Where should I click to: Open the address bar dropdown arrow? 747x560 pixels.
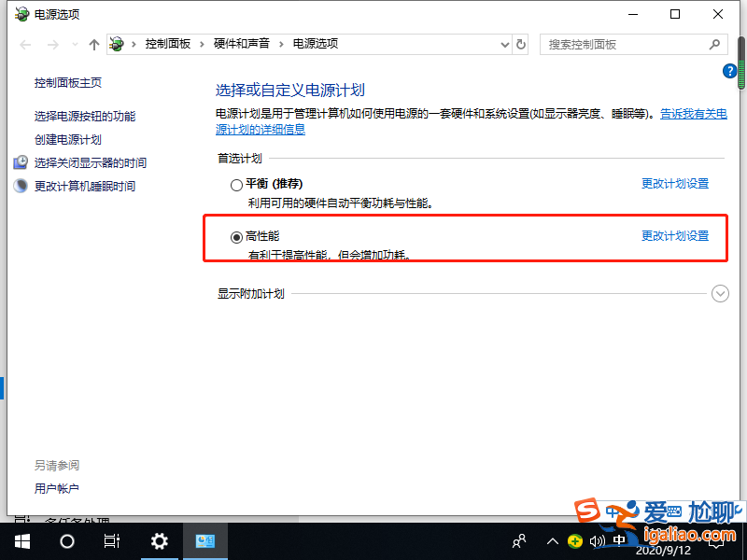point(504,44)
